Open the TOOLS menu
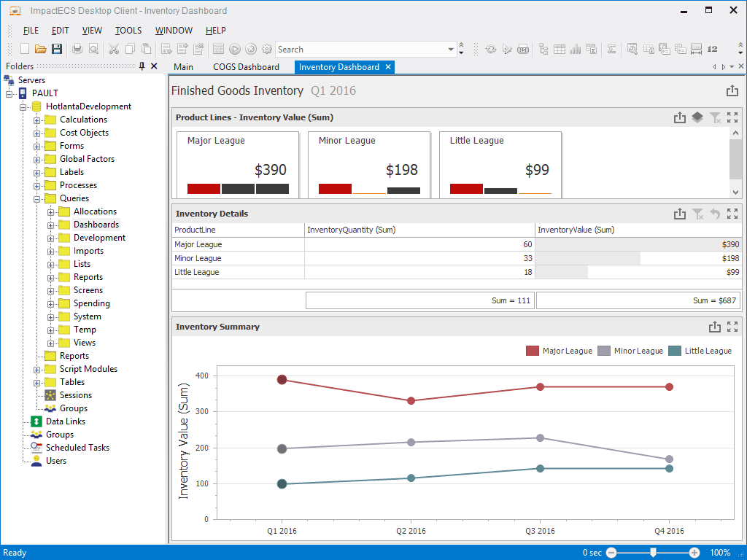The image size is (747, 560). (x=128, y=31)
